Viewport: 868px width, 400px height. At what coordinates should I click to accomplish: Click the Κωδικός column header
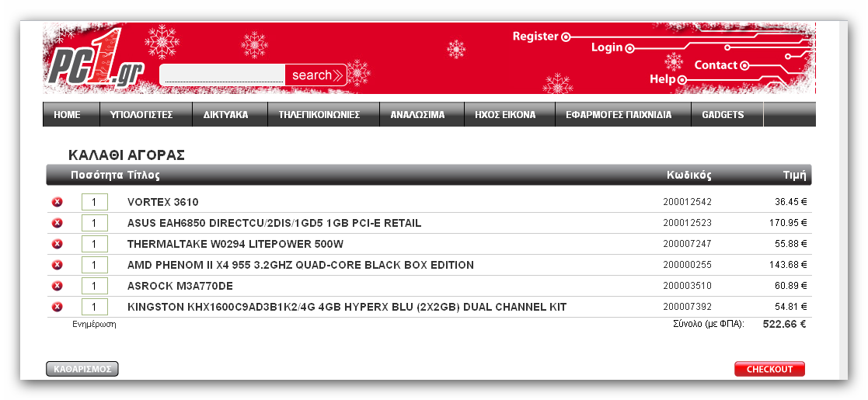pos(689,176)
